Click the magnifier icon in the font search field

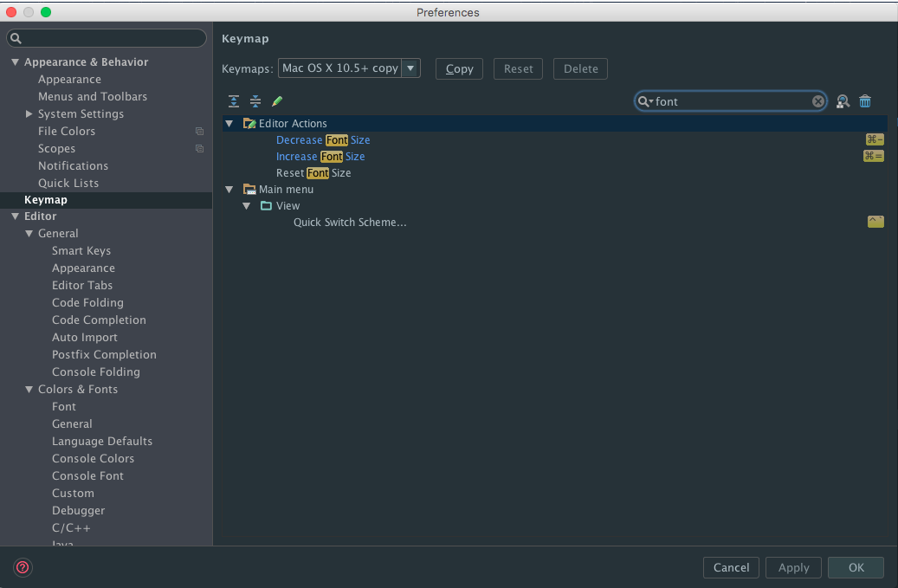tap(645, 101)
